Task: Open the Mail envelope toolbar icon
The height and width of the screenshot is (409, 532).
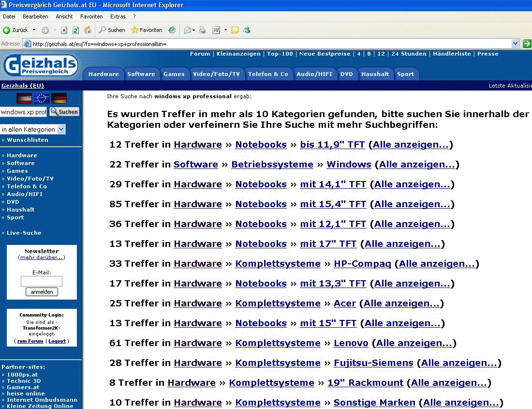Action: (x=187, y=30)
